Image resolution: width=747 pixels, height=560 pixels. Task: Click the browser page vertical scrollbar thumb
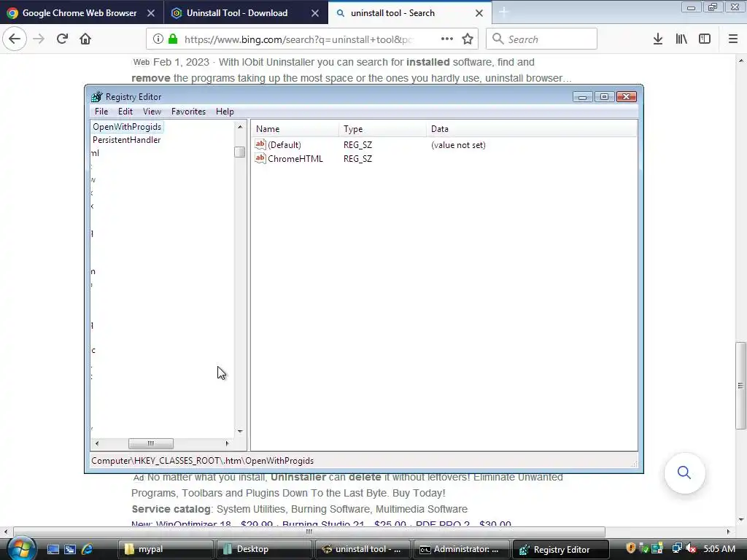(x=740, y=385)
